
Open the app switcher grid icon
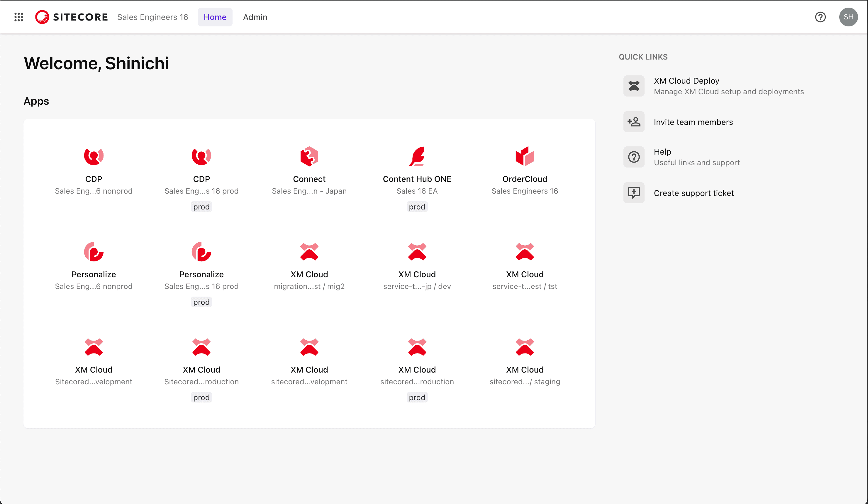tap(18, 17)
